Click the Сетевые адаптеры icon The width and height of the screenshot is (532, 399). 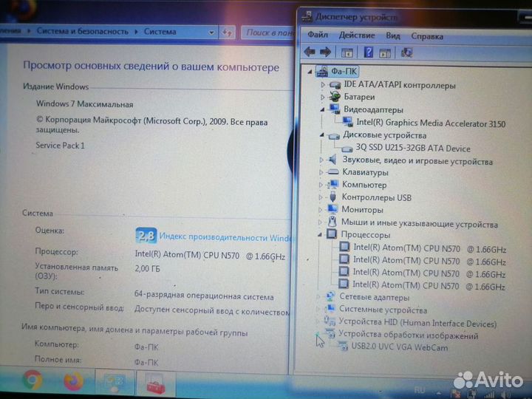pyautogui.click(x=330, y=296)
